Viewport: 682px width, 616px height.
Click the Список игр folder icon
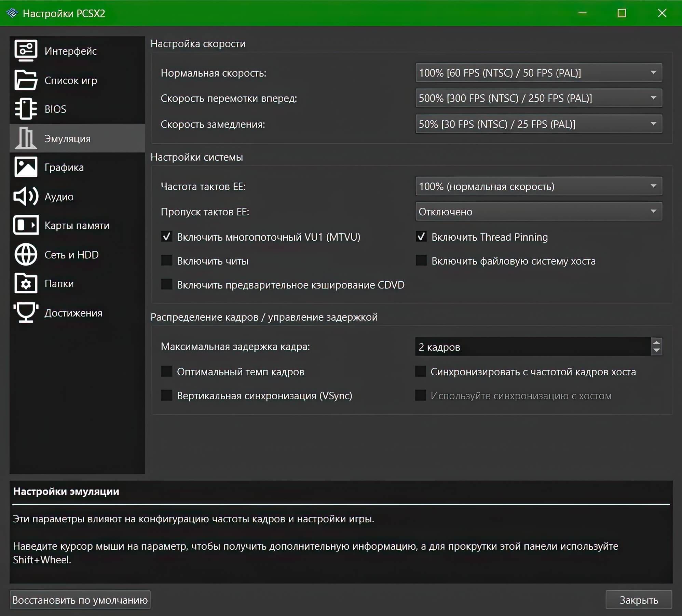pos(26,80)
